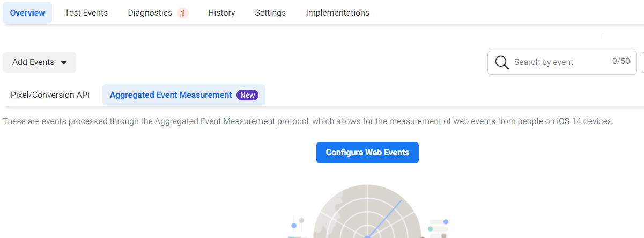Open the Settings tab
Image resolution: width=644 pixels, height=238 pixels.
tap(270, 13)
